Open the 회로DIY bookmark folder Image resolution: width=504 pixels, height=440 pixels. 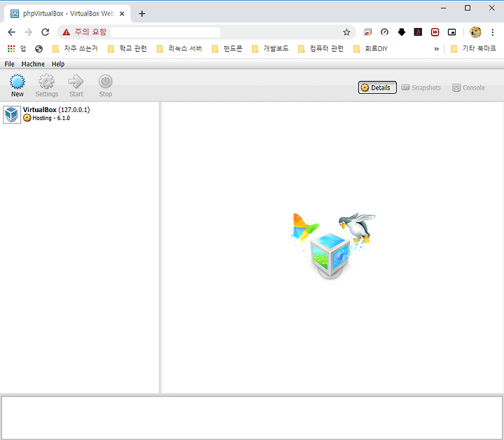click(370, 48)
